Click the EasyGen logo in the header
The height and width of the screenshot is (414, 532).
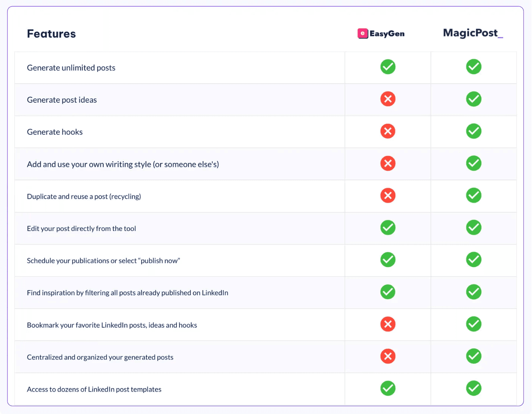point(381,34)
